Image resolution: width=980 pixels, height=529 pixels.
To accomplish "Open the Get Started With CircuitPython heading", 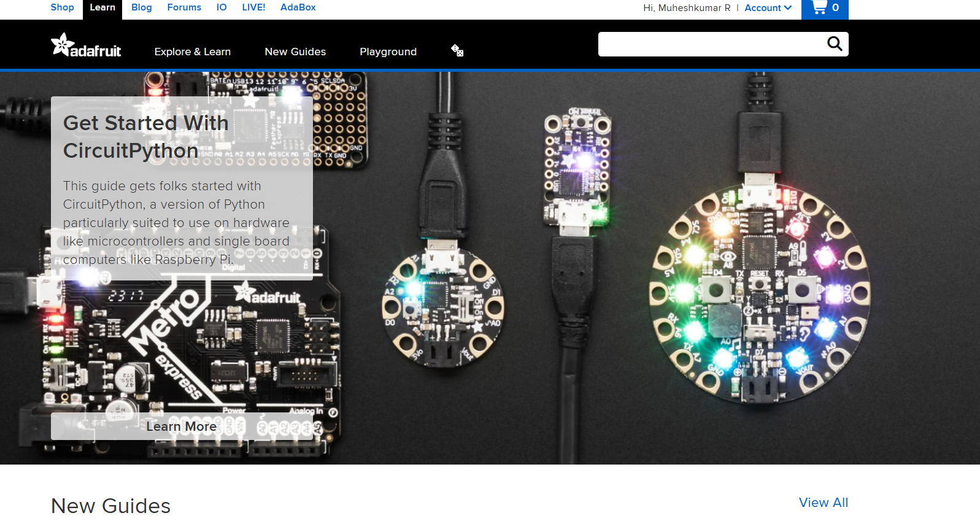I will pos(146,137).
